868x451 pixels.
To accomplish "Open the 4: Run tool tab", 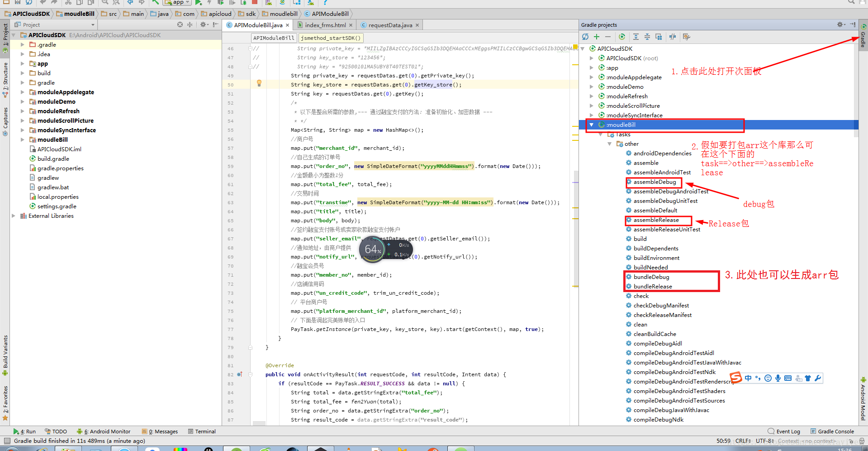I will coord(25,432).
